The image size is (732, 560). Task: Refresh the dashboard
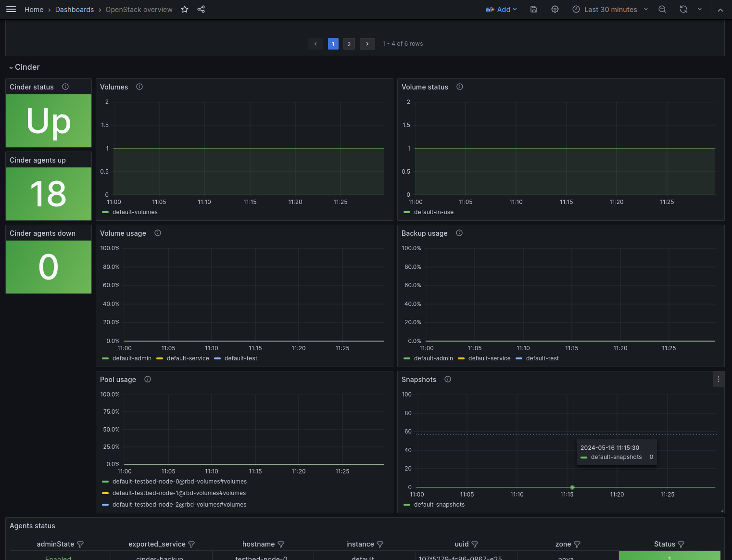pyautogui.click(x=683, y=9)
